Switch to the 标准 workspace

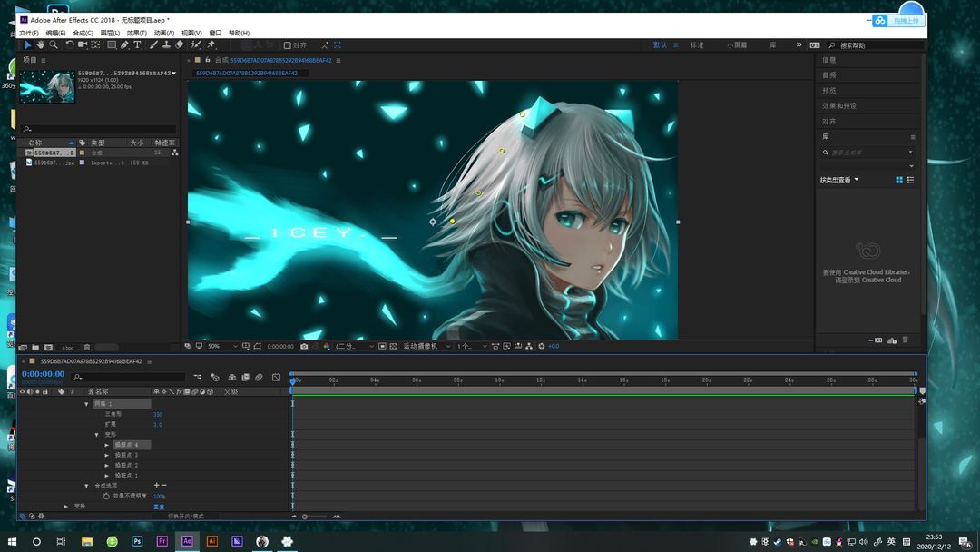(x=697, y=45)
